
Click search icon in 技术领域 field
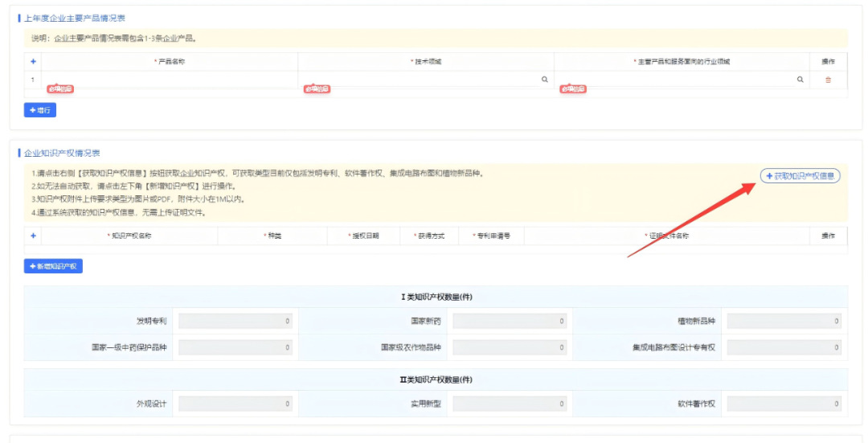(x=544, y=80)
